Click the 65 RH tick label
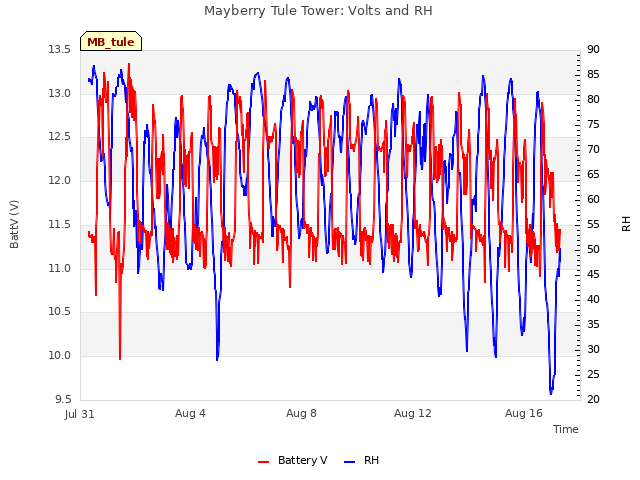Image resolution: width=640 pixels, height=480 pixels. [593, 174]
